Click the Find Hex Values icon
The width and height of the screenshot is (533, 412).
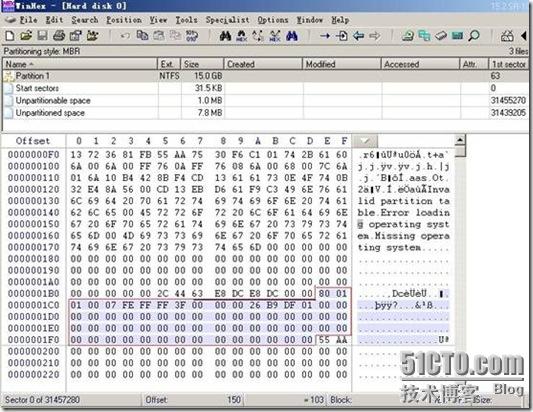pos(242,35)
